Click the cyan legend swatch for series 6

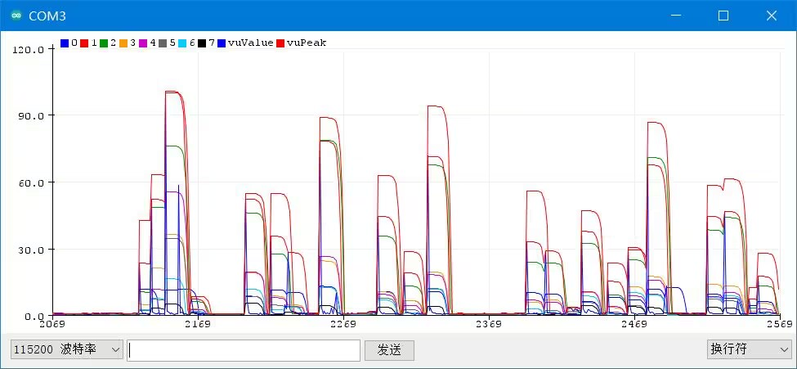182,44
